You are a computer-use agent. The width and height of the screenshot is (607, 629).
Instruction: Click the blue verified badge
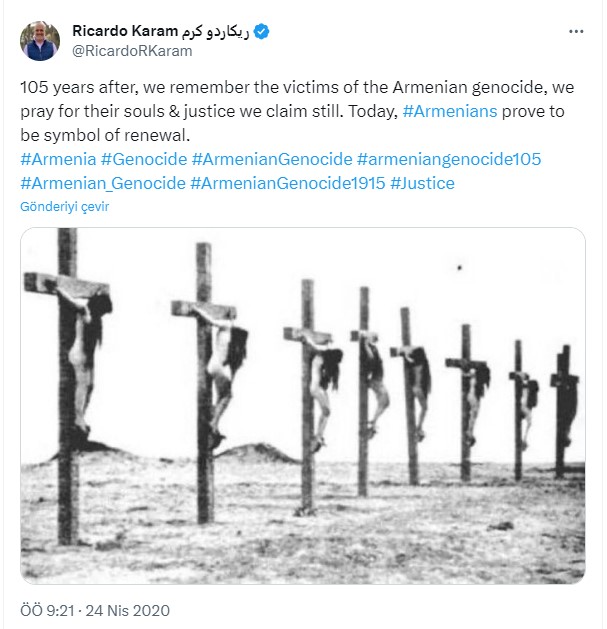coord(262,32)
